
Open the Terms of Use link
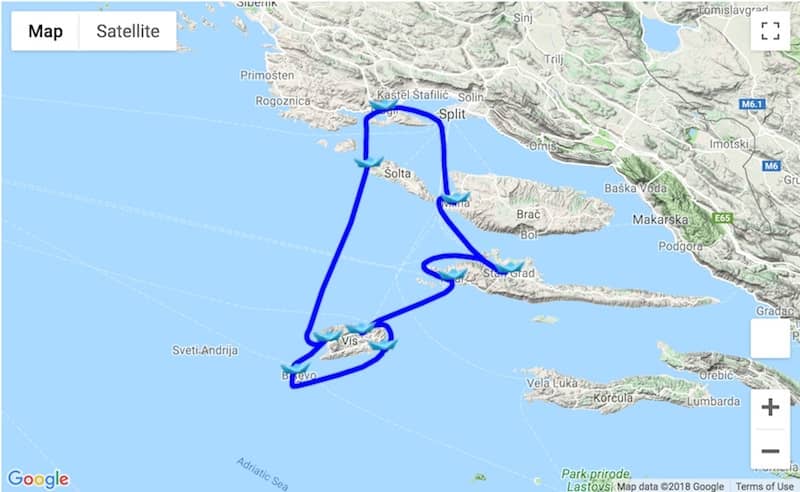pos(764,486)
